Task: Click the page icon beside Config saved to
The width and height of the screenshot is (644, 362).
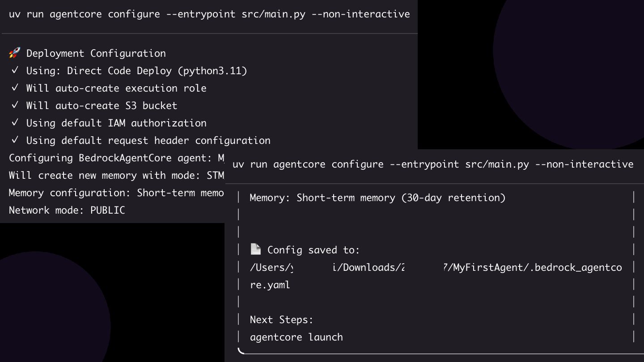Action: point(256,249)
